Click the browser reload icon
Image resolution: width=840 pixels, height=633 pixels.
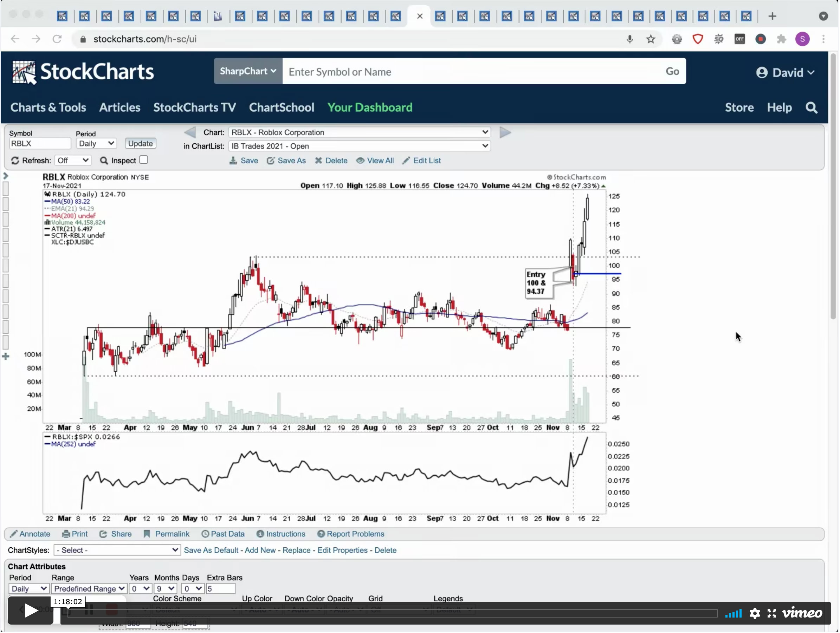point(57,39)
